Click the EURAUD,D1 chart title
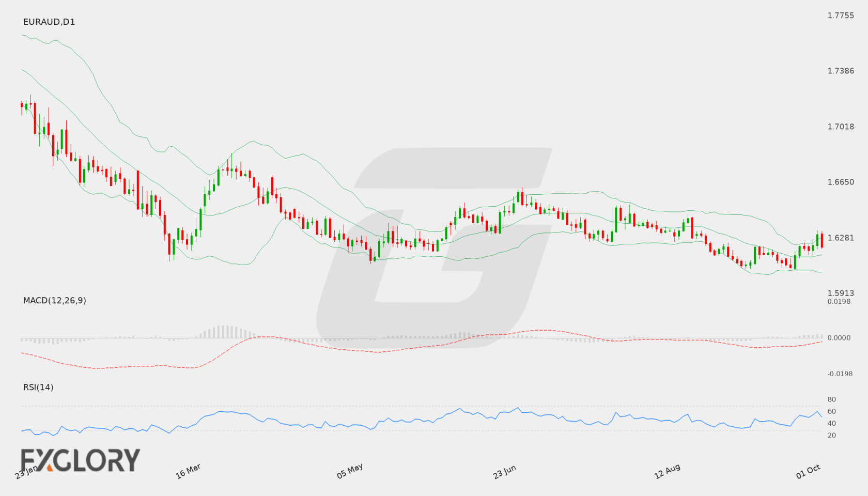This screenshot has height=496, width=868. pos(49,22)
